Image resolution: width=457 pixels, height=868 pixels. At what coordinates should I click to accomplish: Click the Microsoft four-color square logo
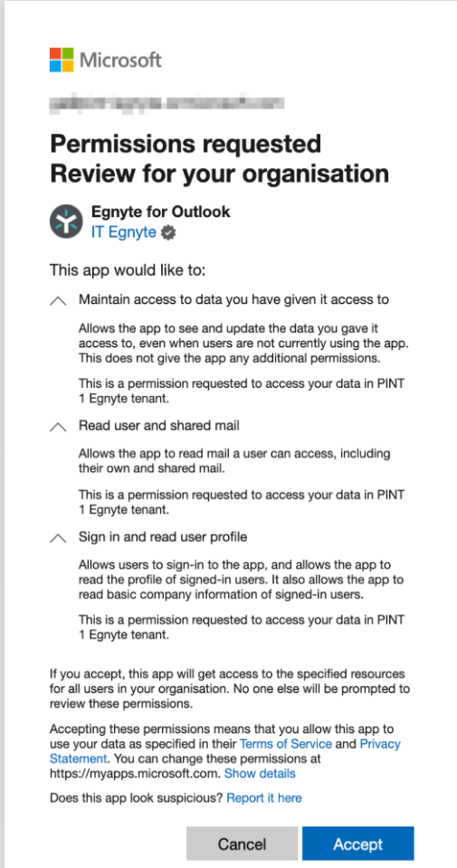pyautogui.click(x=62, y=60)
